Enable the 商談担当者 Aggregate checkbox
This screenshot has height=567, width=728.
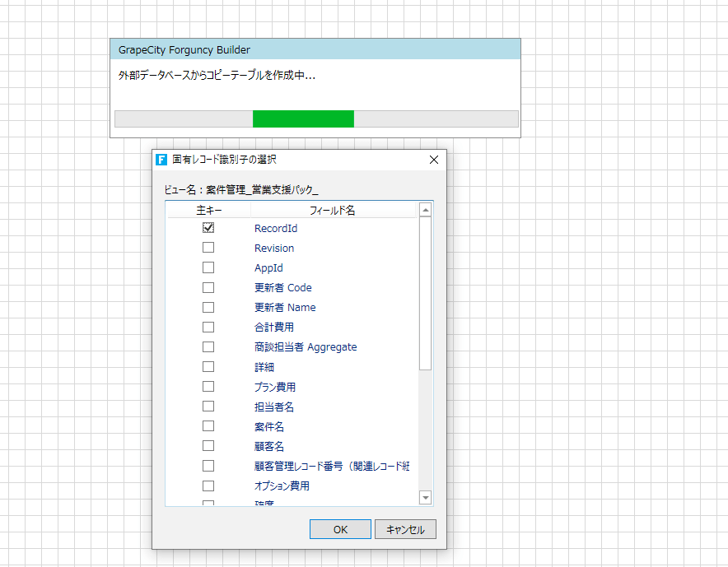(208, 347)
